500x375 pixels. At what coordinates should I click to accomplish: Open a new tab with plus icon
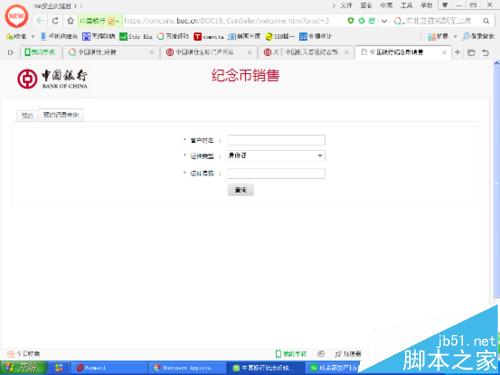[458, 52]
